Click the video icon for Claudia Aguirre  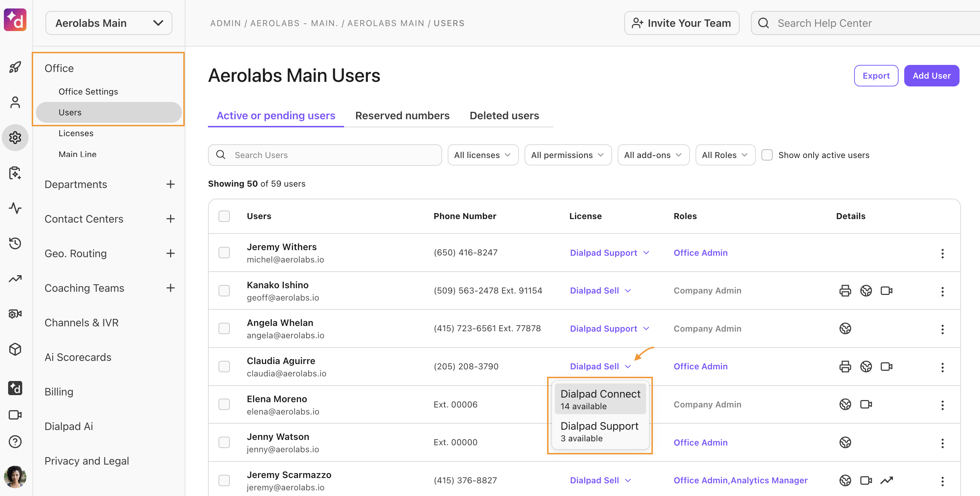coord(887,366)
